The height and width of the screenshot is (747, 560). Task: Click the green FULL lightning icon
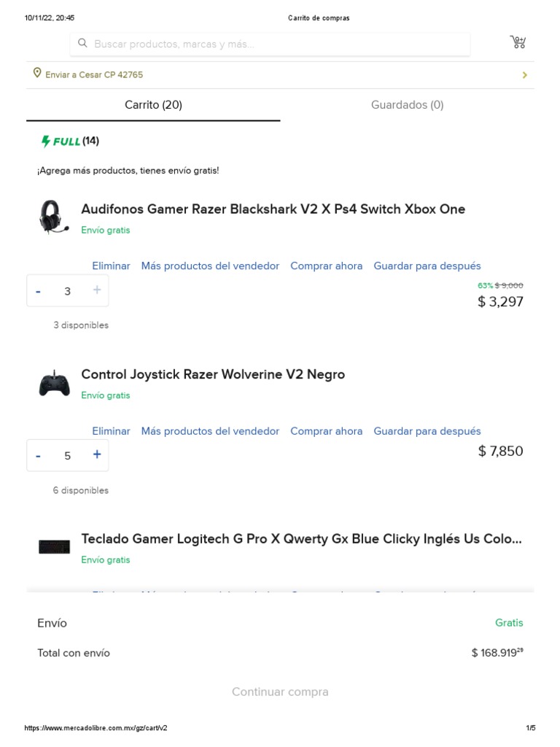[47, 141]
